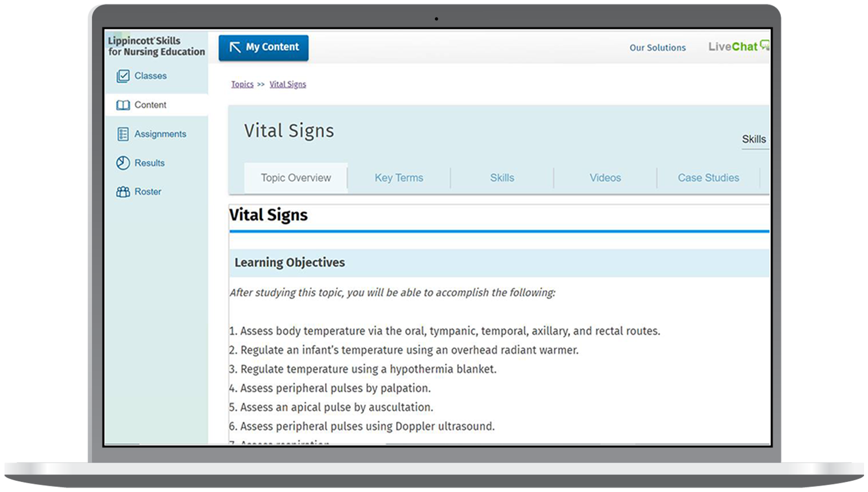This screenshot has width=868, height=492.
Task: Go to the Videos tab
Action: 605,178
